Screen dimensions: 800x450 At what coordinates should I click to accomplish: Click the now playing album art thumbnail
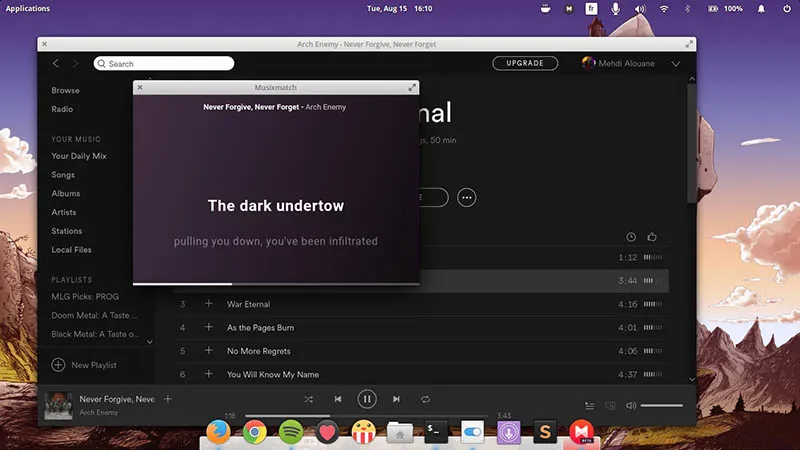coord(58,405)
